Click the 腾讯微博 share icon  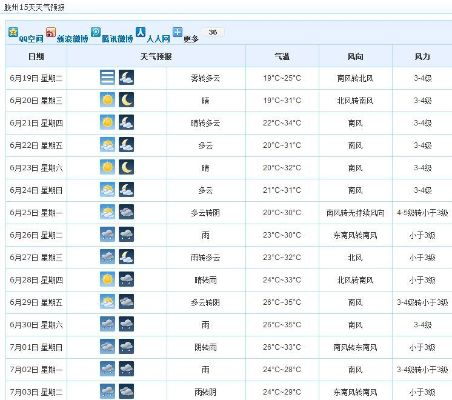point(96,32)
